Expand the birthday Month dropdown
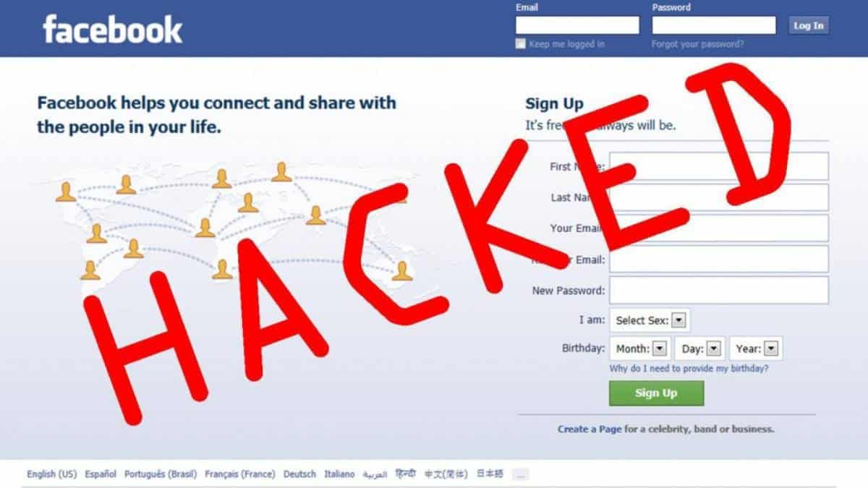Screen dimensions: 868x488 [x=640, y=348]
